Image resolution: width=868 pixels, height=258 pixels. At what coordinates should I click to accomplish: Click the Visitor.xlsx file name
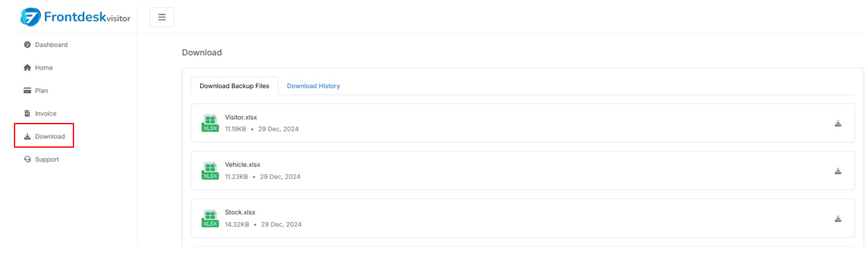pos(241,117)
